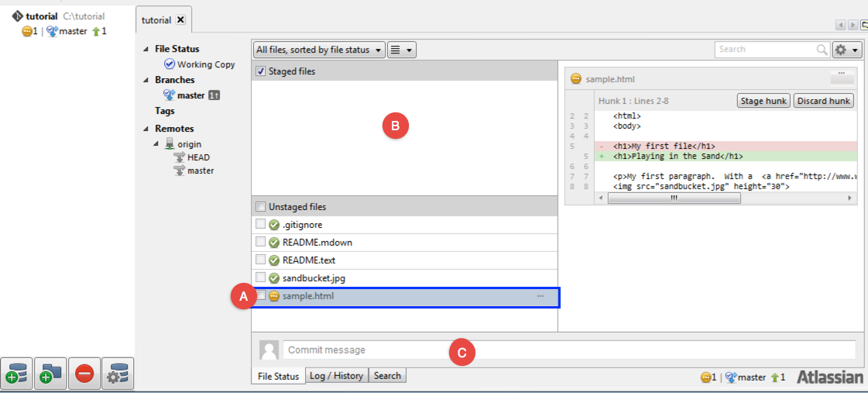
Task: Open the 'All files, sorted by file status' dropdown
Action: [320, 50]
